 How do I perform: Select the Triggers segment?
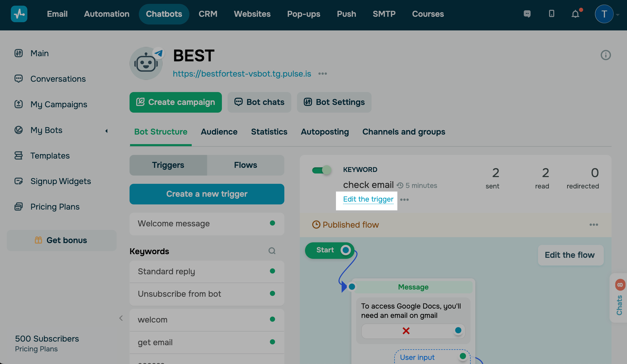168,165
